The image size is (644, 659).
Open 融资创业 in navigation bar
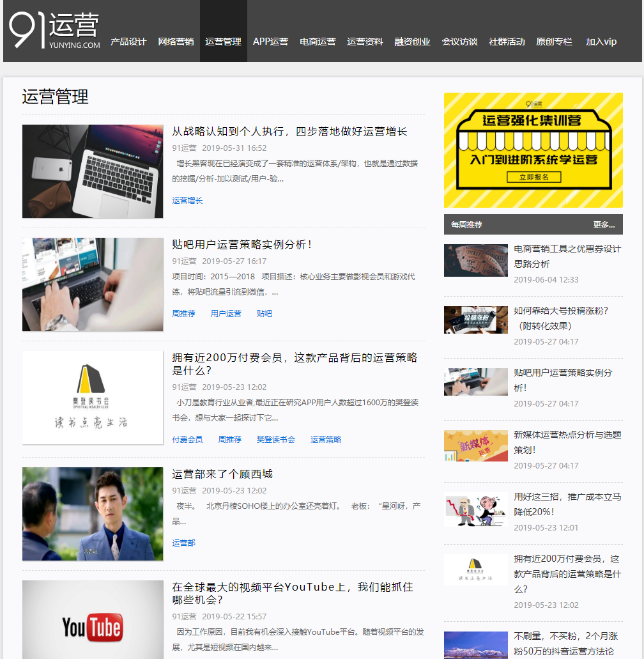pos(412,42)
